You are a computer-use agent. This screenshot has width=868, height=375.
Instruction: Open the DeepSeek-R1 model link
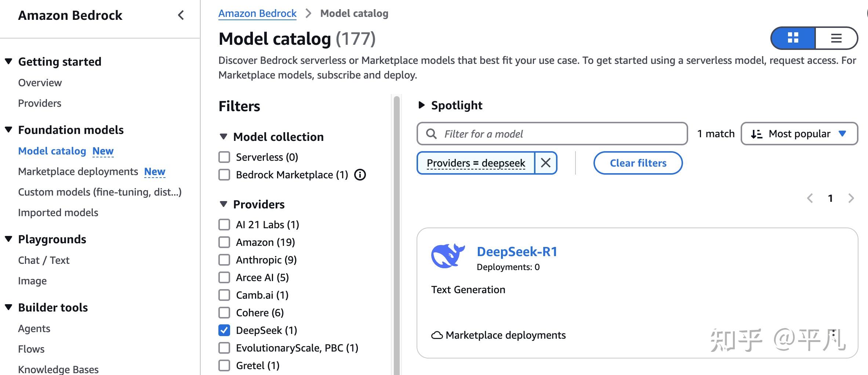click(517, 252)
